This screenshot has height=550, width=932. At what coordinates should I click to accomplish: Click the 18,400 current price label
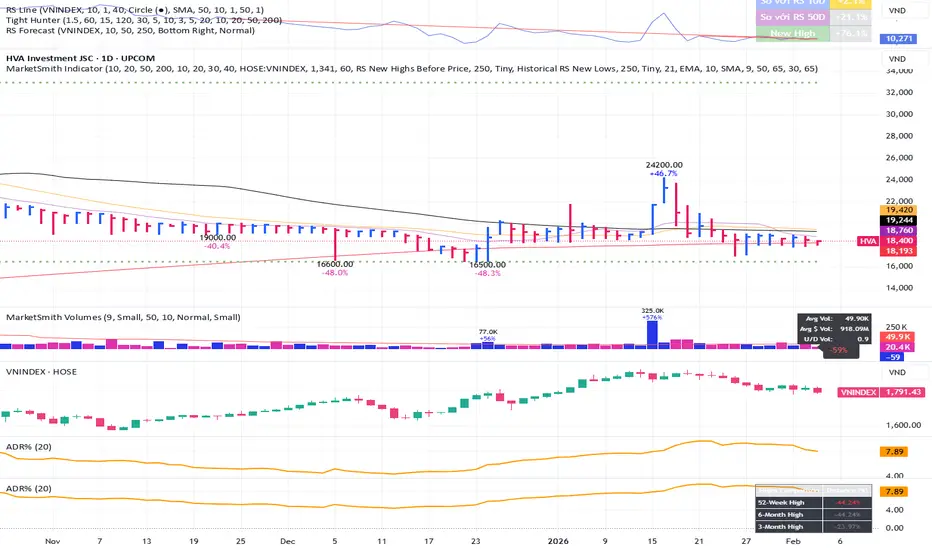pyautogui.click(x=899, y=241)
